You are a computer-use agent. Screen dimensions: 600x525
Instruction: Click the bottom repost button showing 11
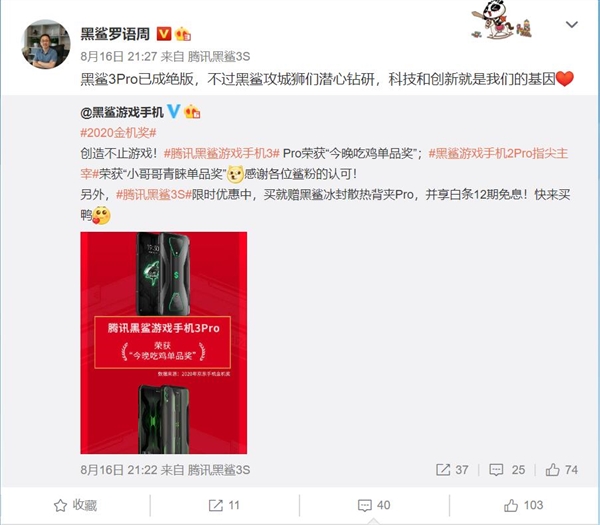[x=224, y=505]
